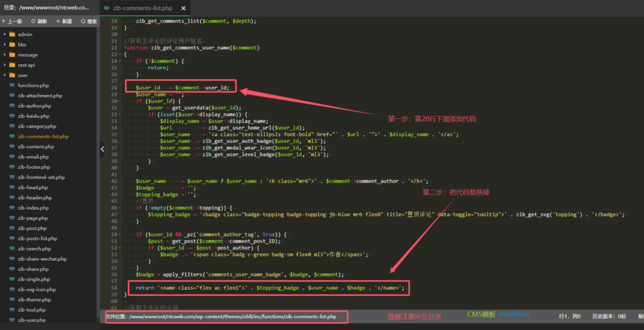
Task: Expand the user folder arrow
Action: pos(4,76)
